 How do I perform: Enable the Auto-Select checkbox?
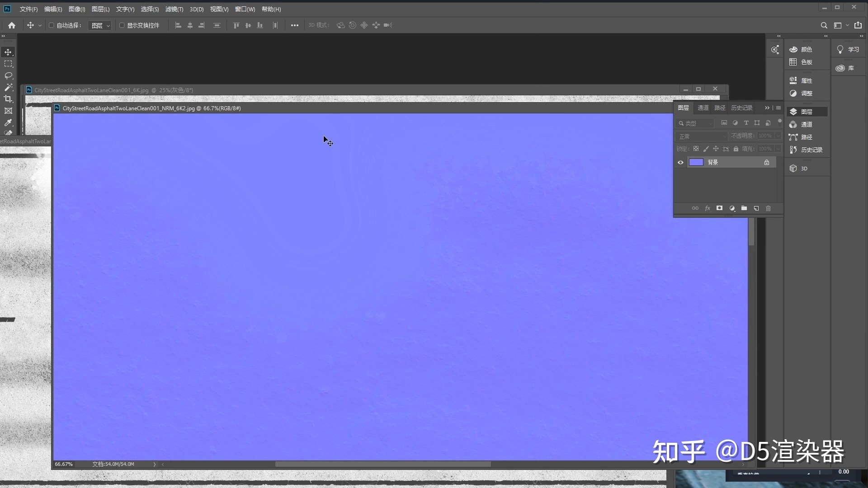point(52,25)
